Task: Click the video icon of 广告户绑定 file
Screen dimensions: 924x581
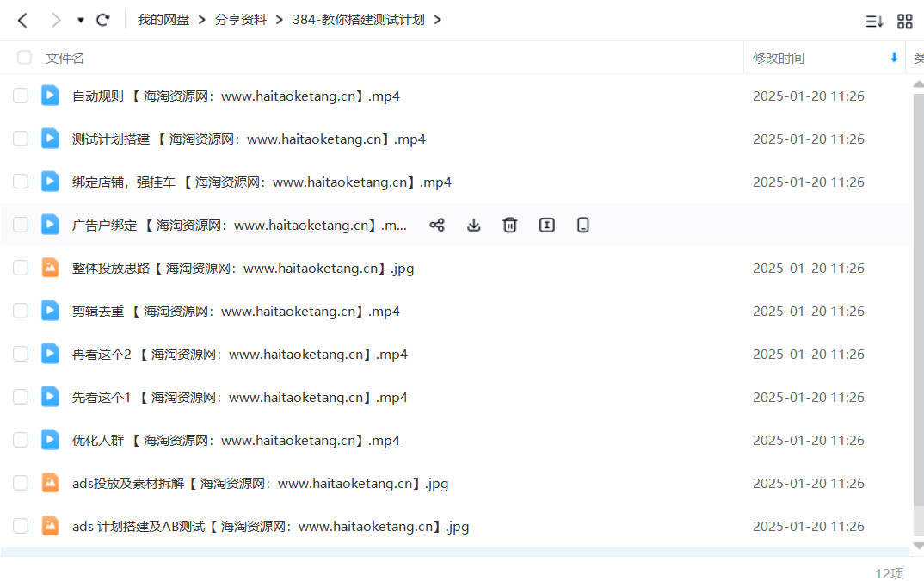Action: pyautogui.click(x=50, y=225)
